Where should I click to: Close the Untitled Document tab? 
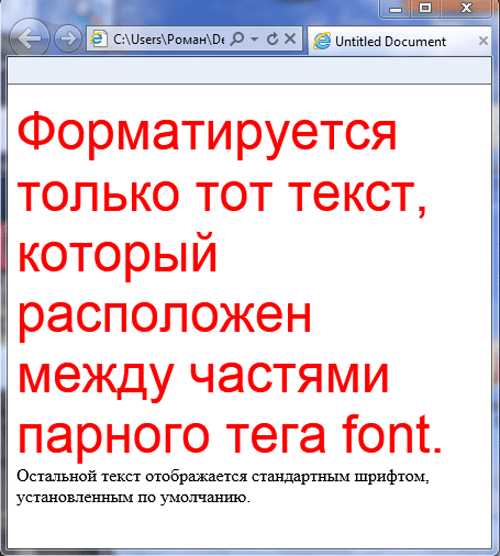(483, 41)
